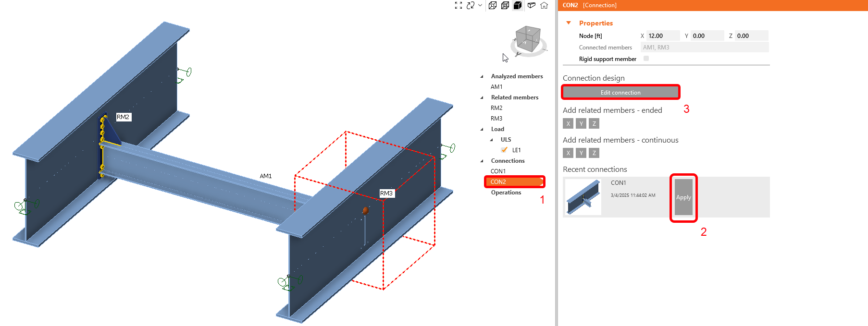Collapse the Properties section triangle
868x326 pixels.
[x=569, y=23]
